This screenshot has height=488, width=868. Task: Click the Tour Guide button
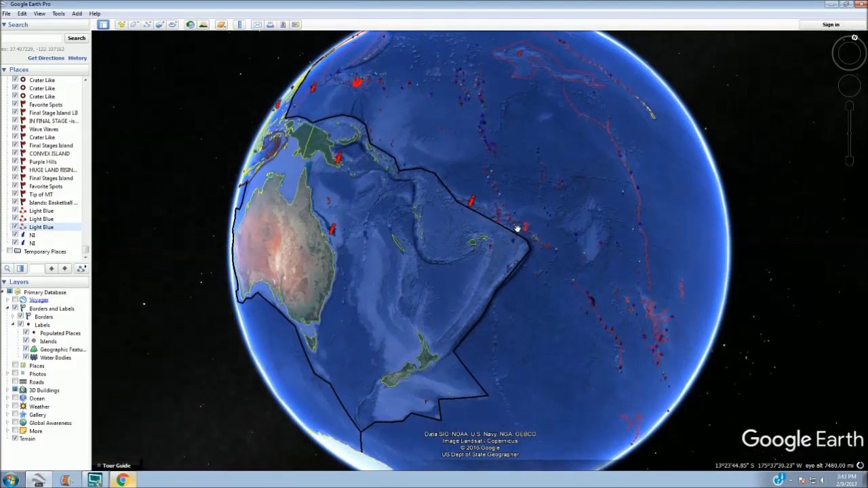(x=113, y=466)
